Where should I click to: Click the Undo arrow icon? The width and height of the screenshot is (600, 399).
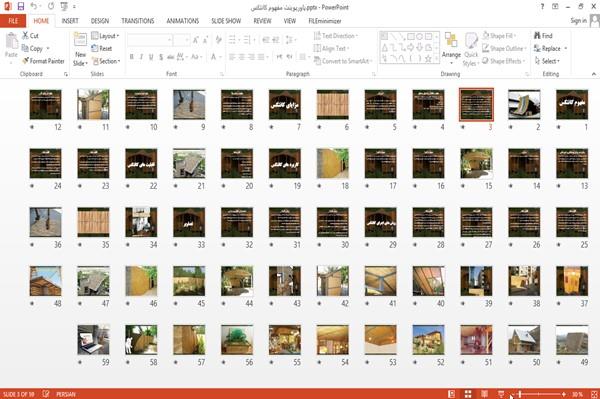34,6
